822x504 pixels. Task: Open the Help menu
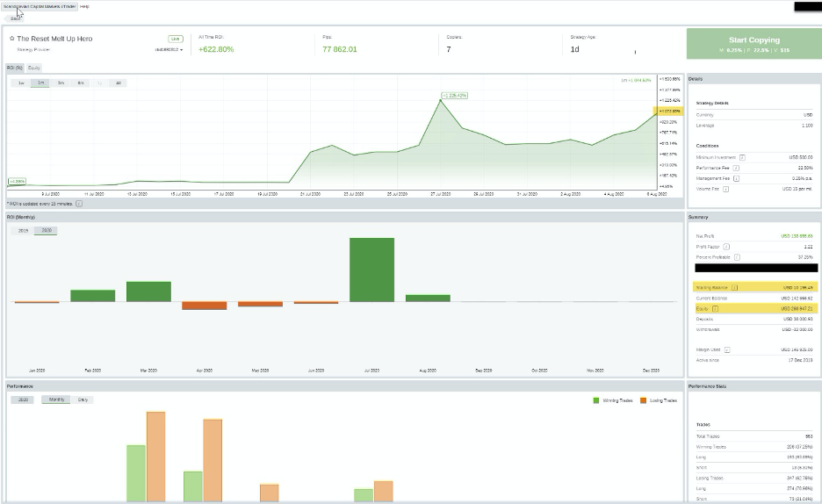(84, 6)
